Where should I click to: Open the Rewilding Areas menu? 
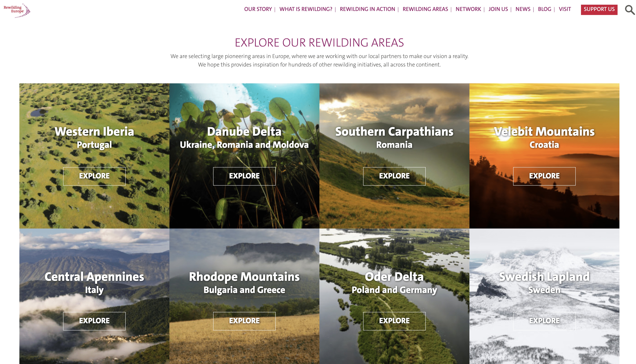(x=425, y=9)
